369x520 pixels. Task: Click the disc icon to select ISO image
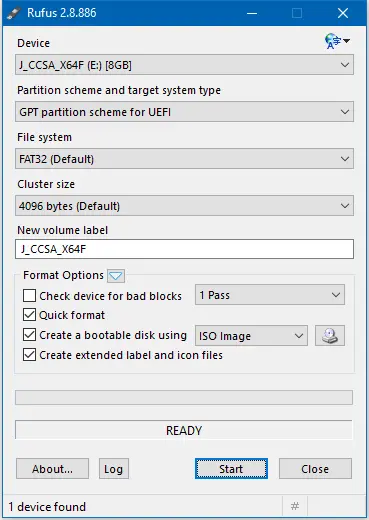[x=330, y=336]
